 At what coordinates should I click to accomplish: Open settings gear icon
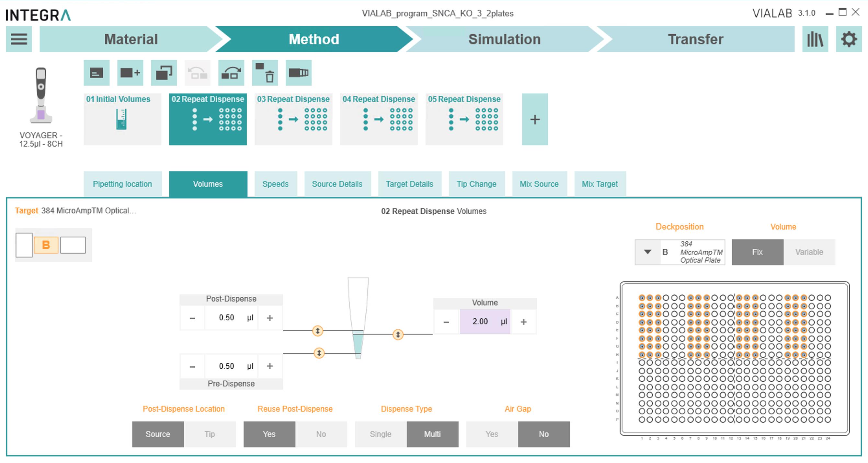(849, 39)
